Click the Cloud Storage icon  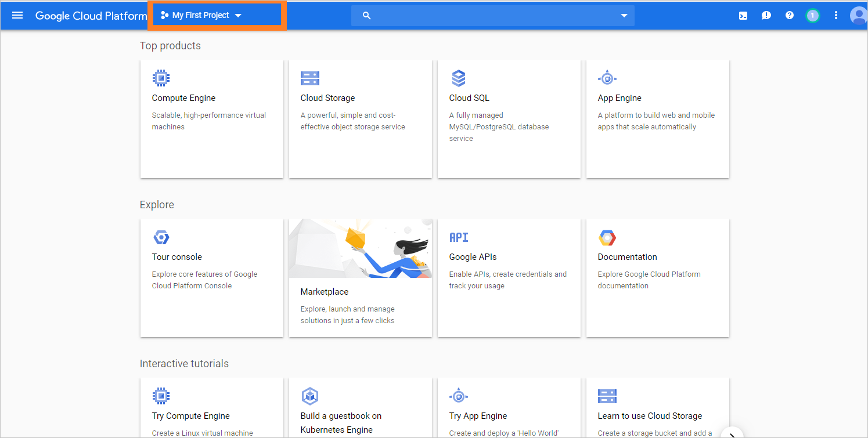coord(310,78)
